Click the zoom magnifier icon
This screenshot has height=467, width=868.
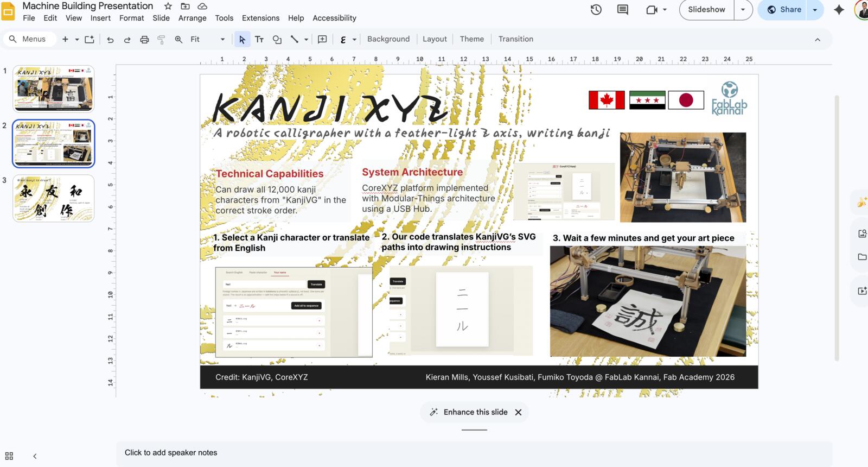(x=178, y=39)
